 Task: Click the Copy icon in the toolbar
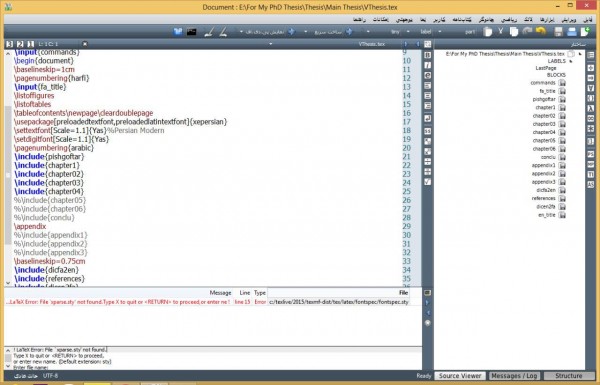(514, 32)
